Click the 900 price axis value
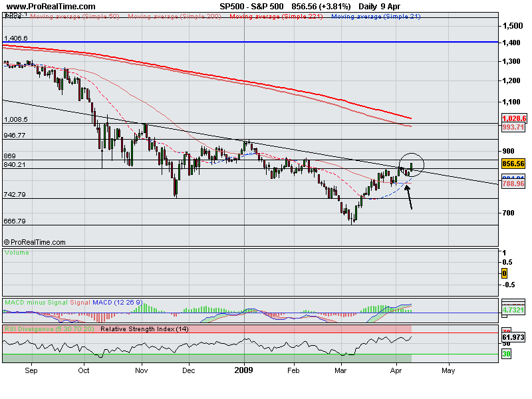Image resolution: width=532 pixels, height=399 pixels. pos(509,151)
